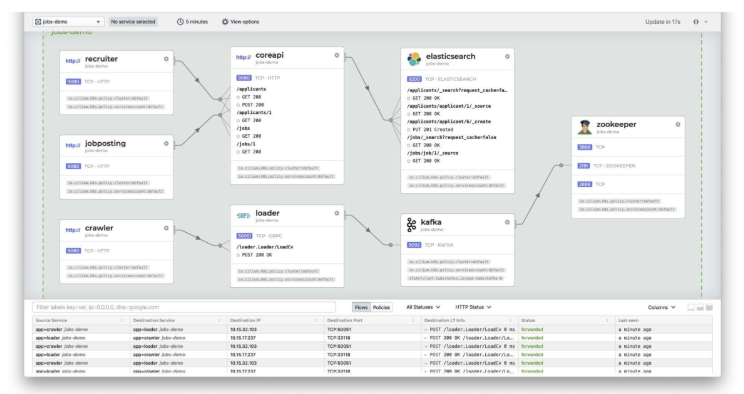Click /loader.Loader/LoadCv in the loader card

(265, 247)
